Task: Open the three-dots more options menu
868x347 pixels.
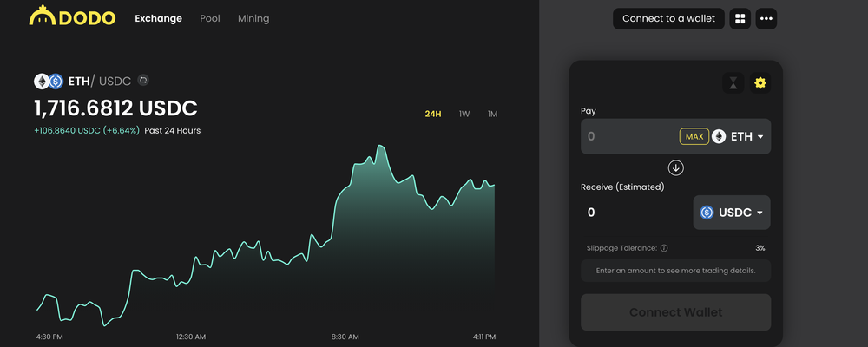Action: [x=766, y=18]
